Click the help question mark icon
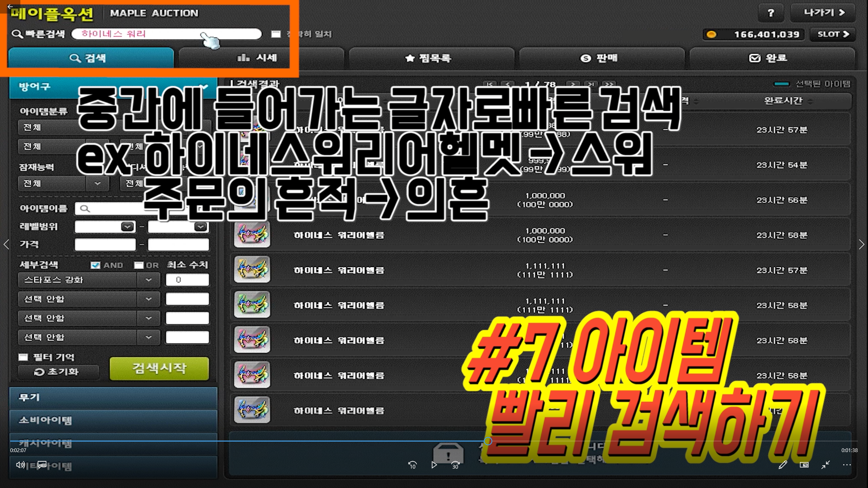 pyautogui.click(x=770, y=13)
